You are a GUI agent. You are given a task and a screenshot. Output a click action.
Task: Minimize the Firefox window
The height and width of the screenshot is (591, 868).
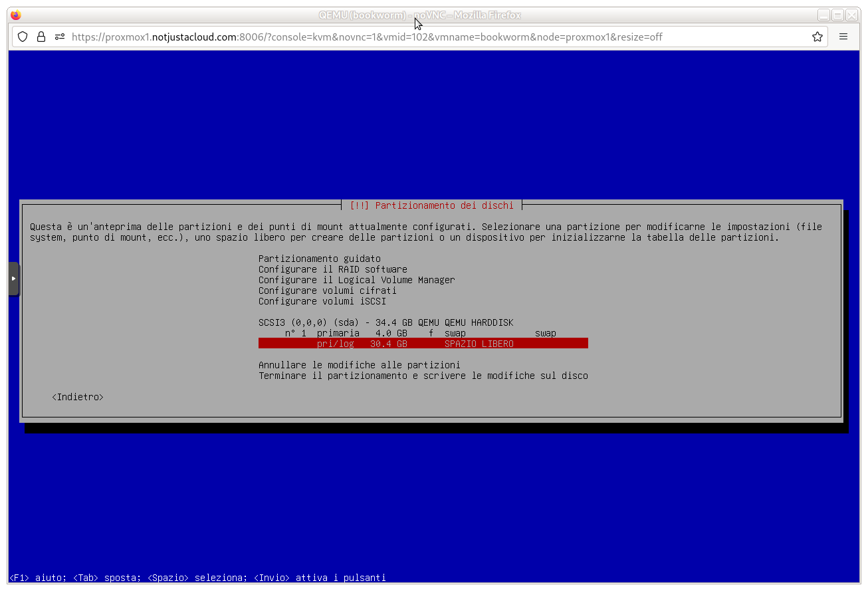tap(823, 15)
